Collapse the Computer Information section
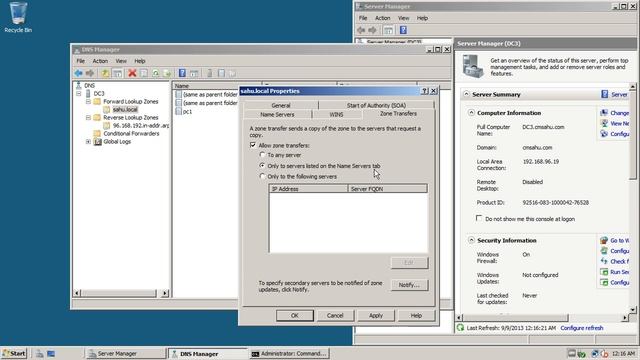This screenshot has width=640, height=360. pyautogui.click(x=471, y=113)
